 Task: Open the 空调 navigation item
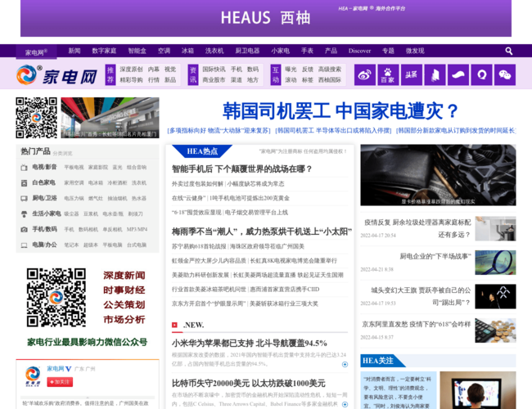[x=164, y=51]
